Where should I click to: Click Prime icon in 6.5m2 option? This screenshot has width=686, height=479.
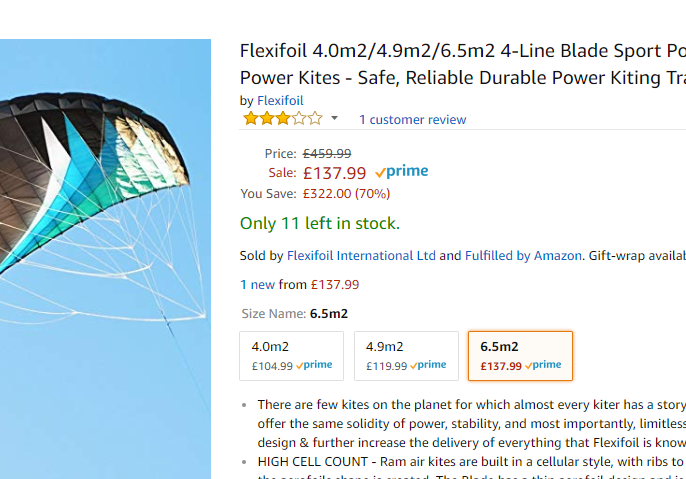pos(543,366)
